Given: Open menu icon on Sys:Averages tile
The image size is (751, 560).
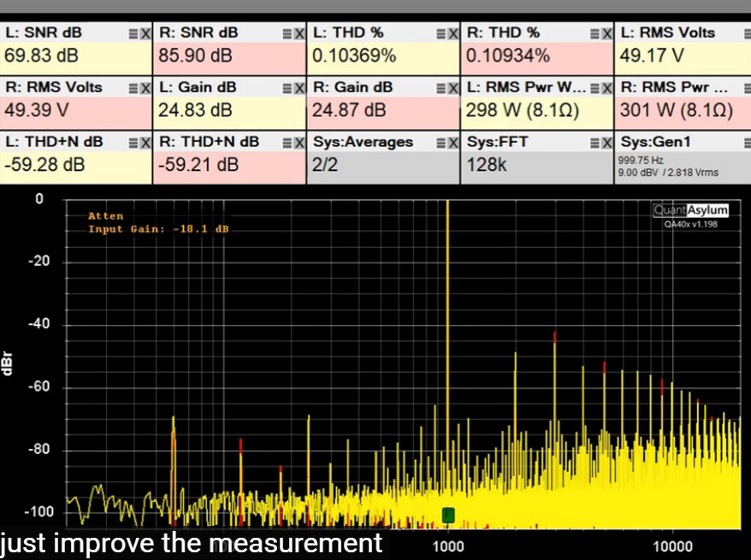Looking at the screenshot, I should (x=441, y=143).
